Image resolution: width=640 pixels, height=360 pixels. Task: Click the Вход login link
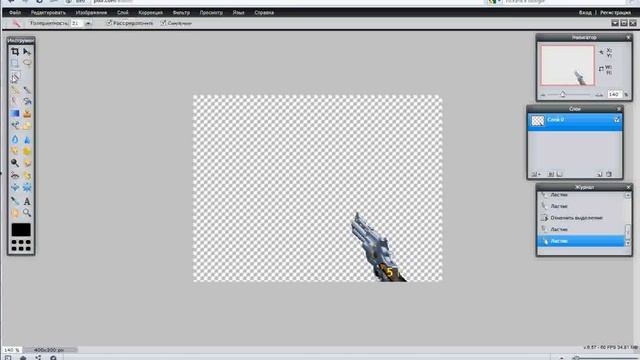pos(585,13)
